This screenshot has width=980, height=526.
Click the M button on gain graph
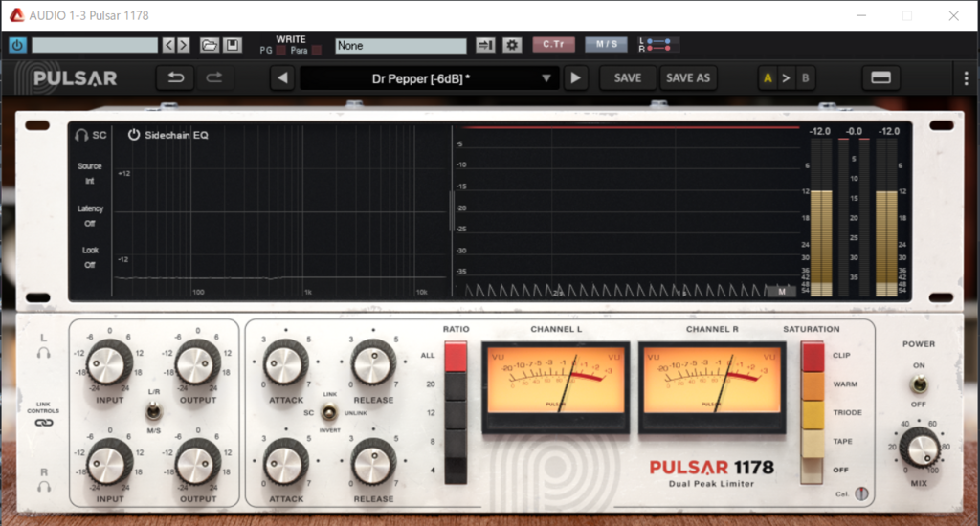pyautogui.click(x=781, y=292)
